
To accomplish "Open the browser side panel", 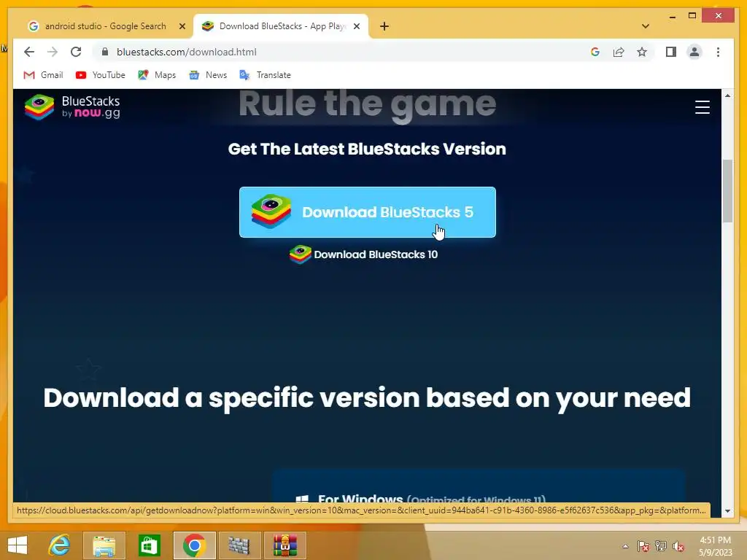I will (x=671, y=52).
